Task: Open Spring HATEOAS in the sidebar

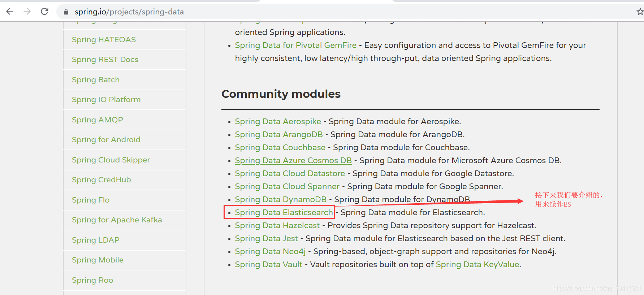Action: (104, 40)
